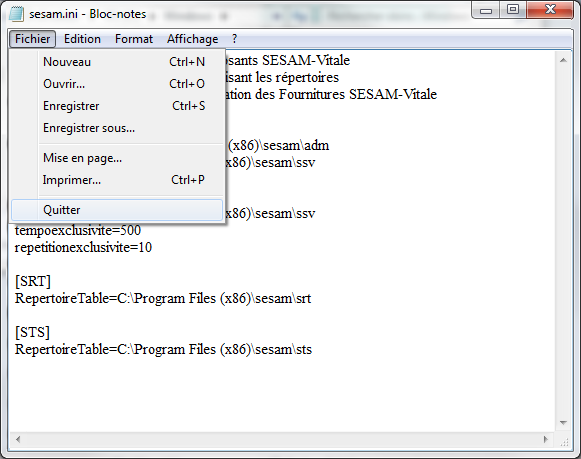Minimize the Bloc-notes window
Screen dimensions: 581x459
point(486,10)
